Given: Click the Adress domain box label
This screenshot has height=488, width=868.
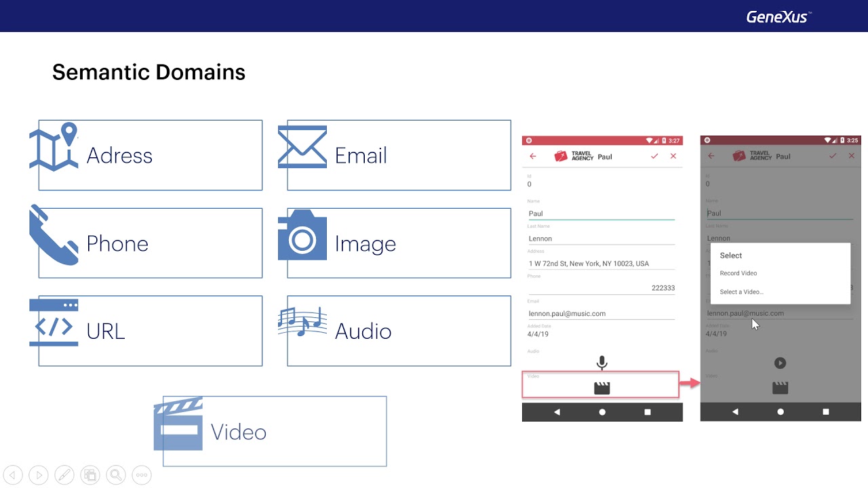Looking at the screenshot, I should point(119,156).
